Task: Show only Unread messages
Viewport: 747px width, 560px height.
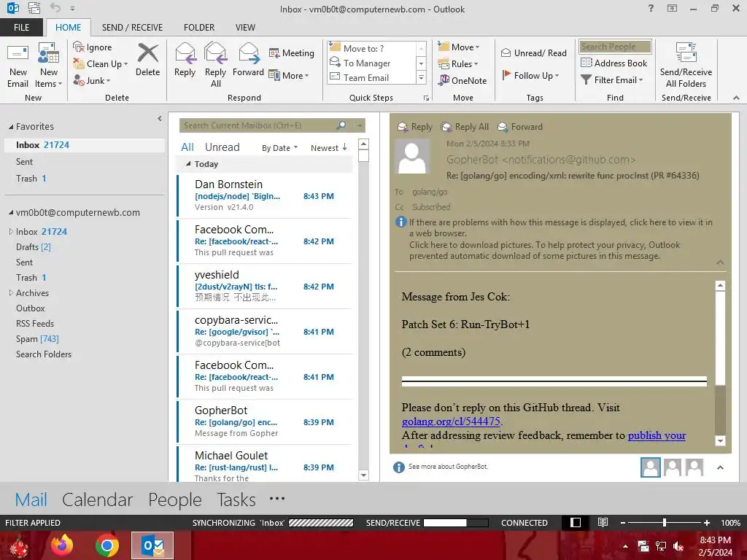Action: (x=222, y=147)
